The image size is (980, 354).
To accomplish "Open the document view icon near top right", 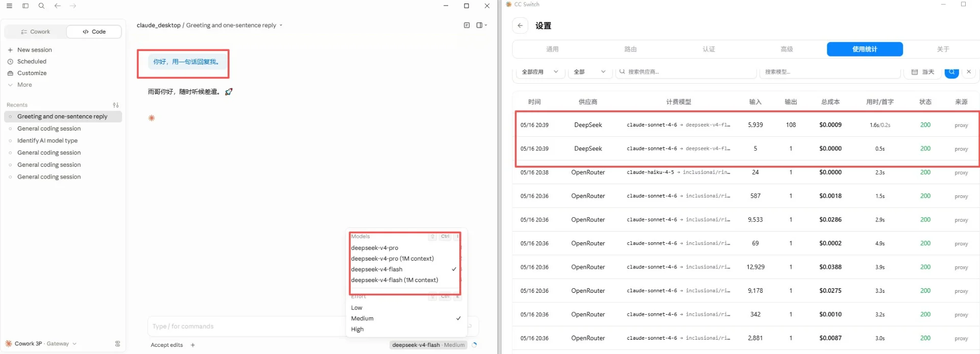I will pyautogui.click(x=467, y=25).
